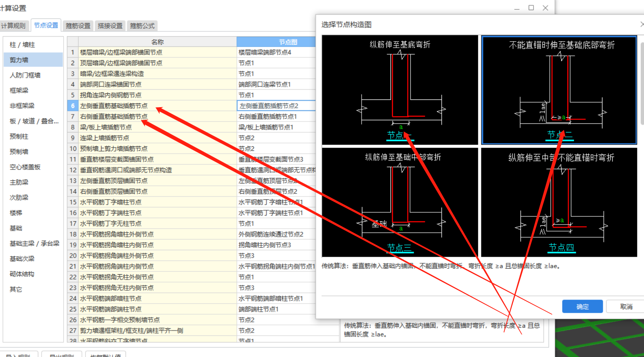Choose 节点四 纵筋伸至中部不能直锚时弯折 diagram
The image size is (644, 357).
(559, 202)
